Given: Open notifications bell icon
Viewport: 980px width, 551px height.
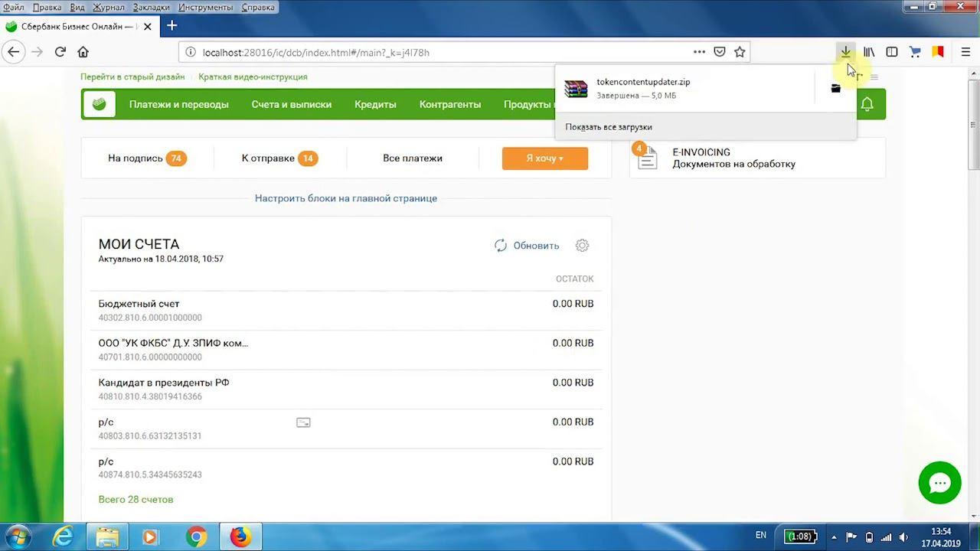Looking at the screenshot, I should [867, 104].
